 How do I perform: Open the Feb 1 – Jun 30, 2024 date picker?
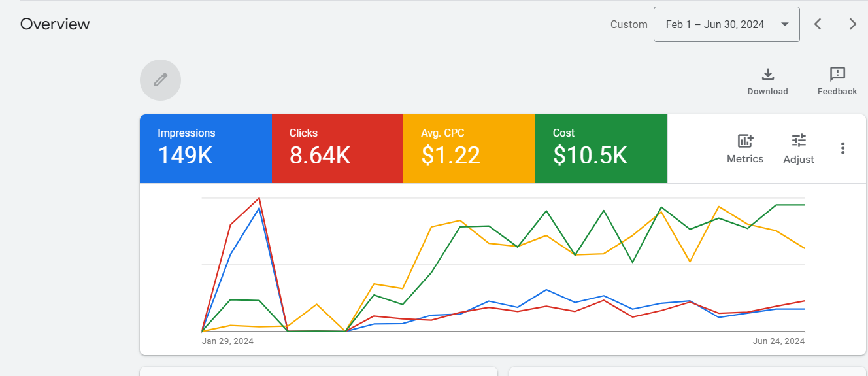pyautogui.click(x=715, y=24)
